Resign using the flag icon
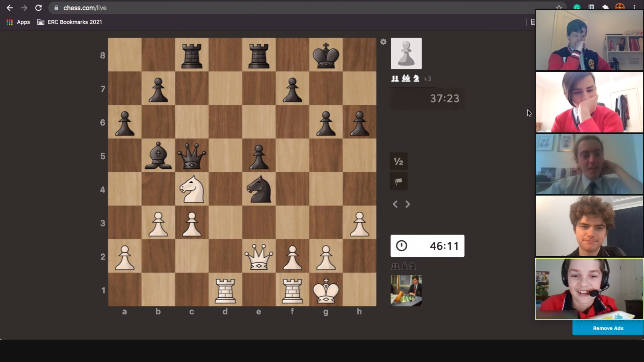This screenshot has width=644, height=362. coord(398,181)
